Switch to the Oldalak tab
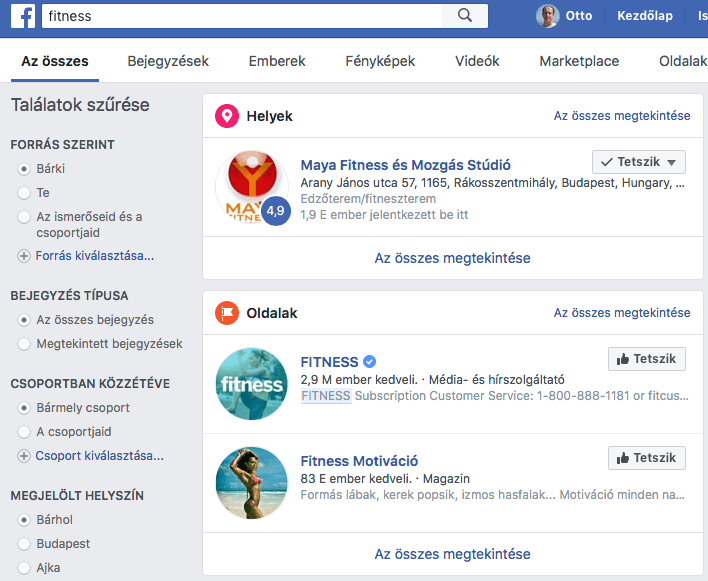This screenshot has width=708, height=581. pyautogui.click(x=683, y=61)
